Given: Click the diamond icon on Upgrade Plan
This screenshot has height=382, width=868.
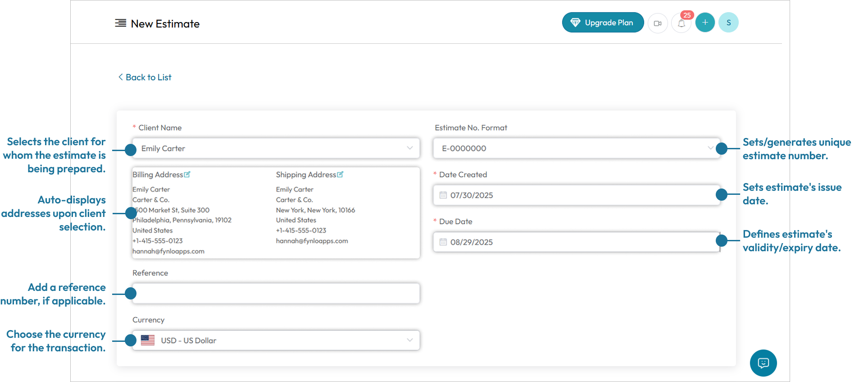Looking at the screenshot, I should (575, 23).
